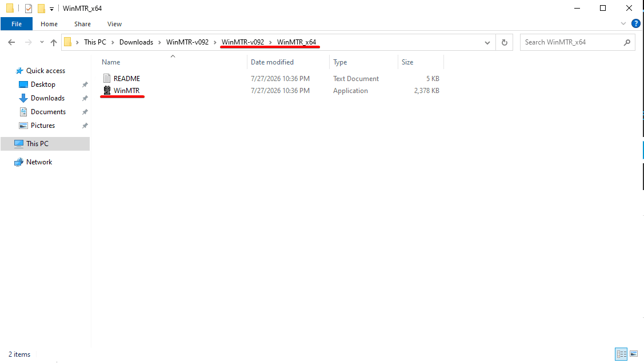Click the pin icon next to Pictures
The width and height of the screenshot is (644, 363).
tap(85, 126)
